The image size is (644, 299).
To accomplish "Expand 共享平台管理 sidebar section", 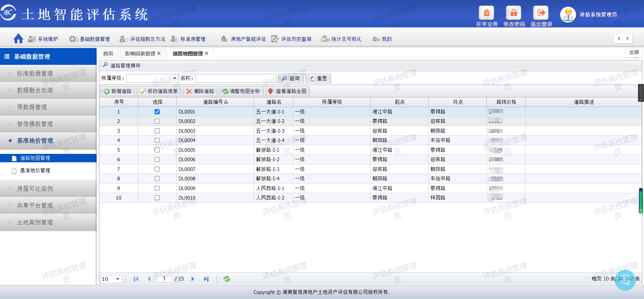I will pos(48,205).
